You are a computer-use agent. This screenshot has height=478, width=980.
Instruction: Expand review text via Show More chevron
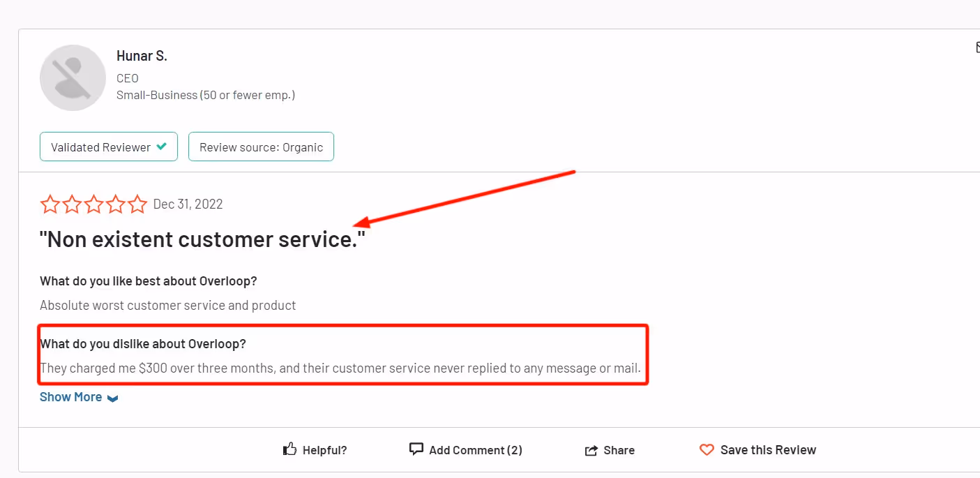click(112, 397)
